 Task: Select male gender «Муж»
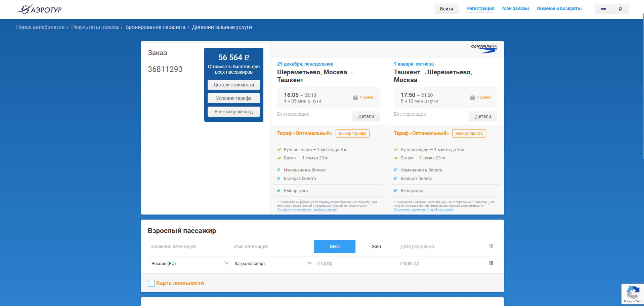pos(334,246)
